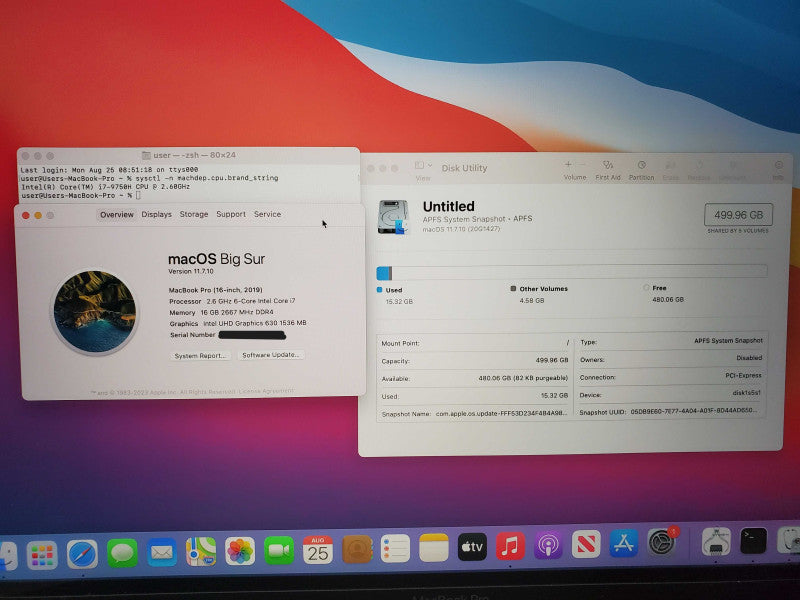This screenshot has height=600, width=800.
Task: Open Photos from the Dock
Action: (x=240, y=551)
